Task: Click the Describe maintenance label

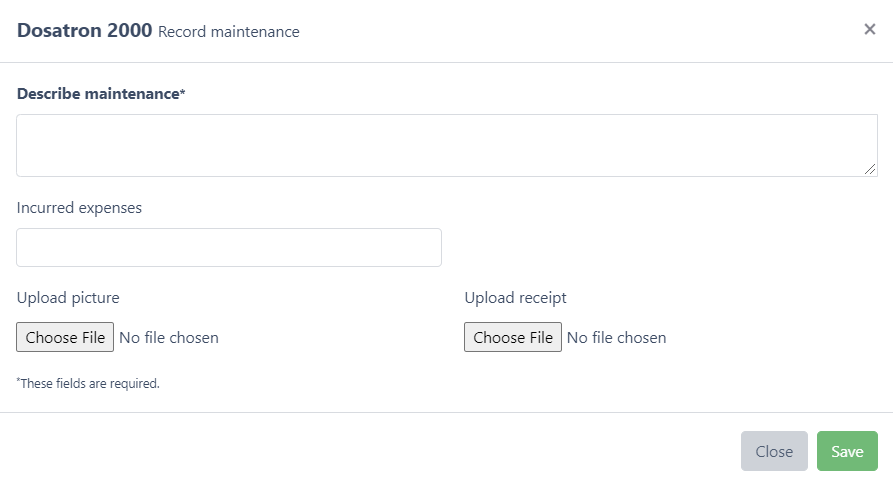Action: pyautogui.click(x=98, y=94)
